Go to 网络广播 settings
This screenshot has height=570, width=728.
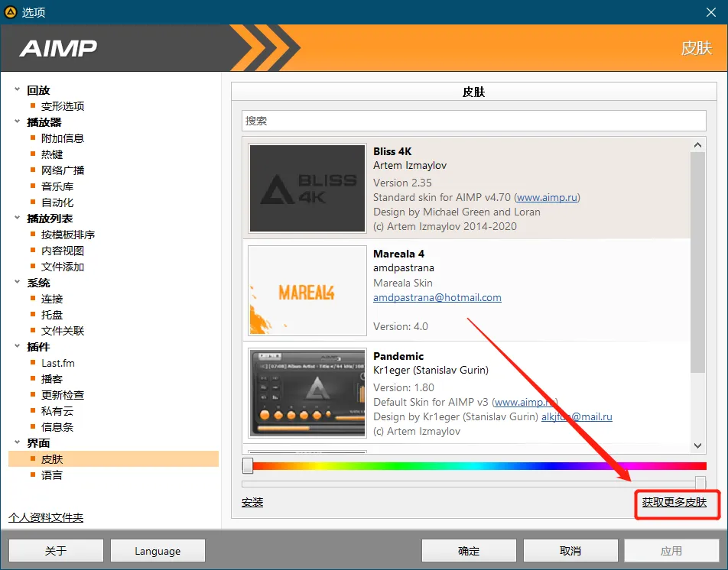tap(63, 170)
